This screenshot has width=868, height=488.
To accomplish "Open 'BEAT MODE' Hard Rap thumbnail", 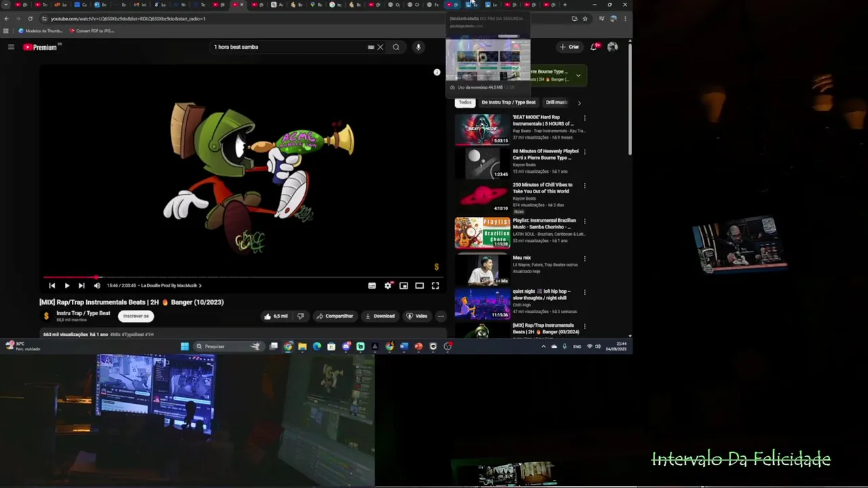I will coord(482,129).
